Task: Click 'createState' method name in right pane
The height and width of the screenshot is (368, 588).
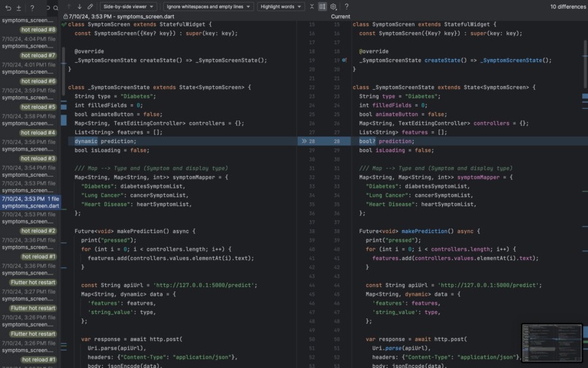Action: pos(442,61)
